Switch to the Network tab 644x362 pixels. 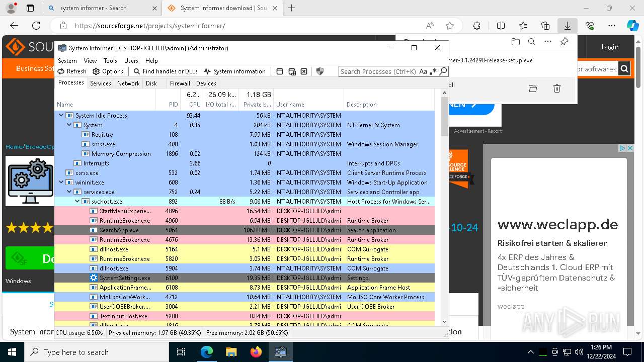tap(128, 83)
